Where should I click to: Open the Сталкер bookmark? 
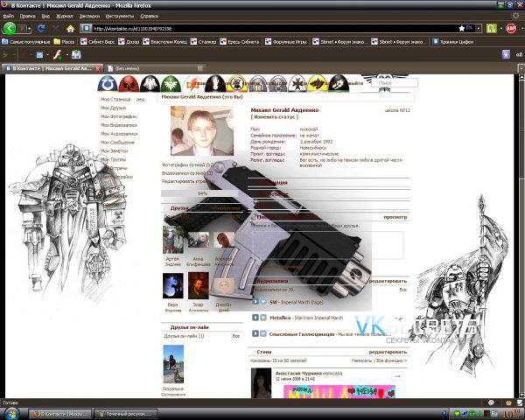coord(203,42)
